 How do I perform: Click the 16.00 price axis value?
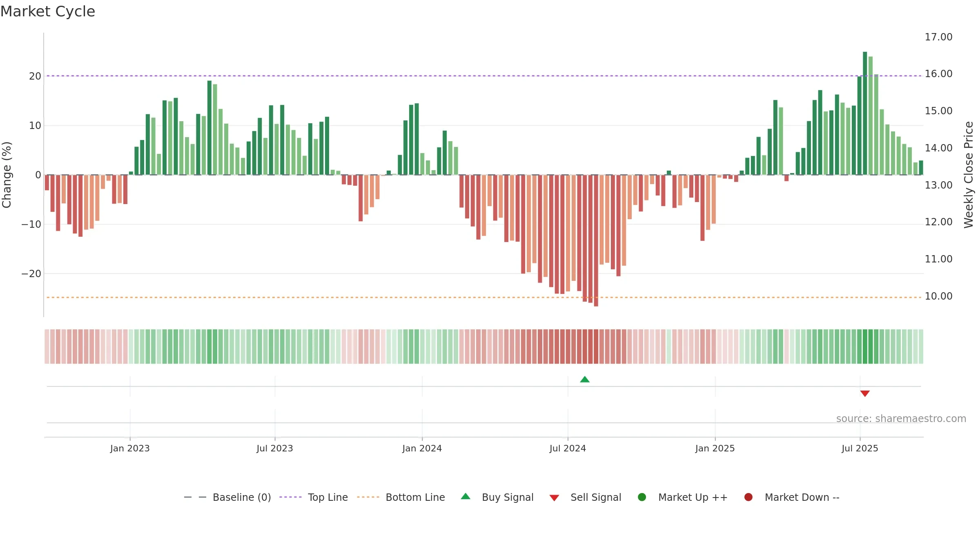tap(938, 74)
